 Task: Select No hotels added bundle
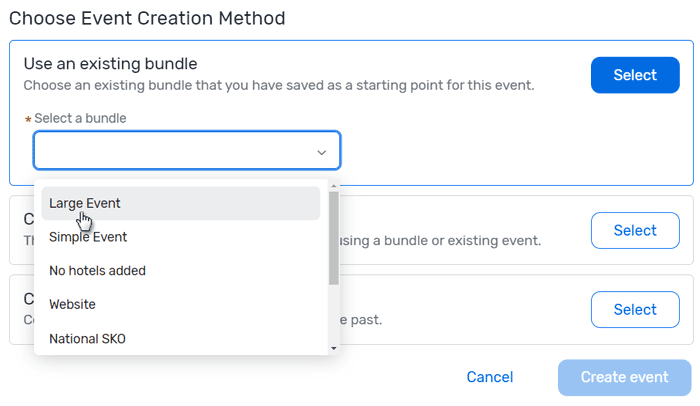97,271
